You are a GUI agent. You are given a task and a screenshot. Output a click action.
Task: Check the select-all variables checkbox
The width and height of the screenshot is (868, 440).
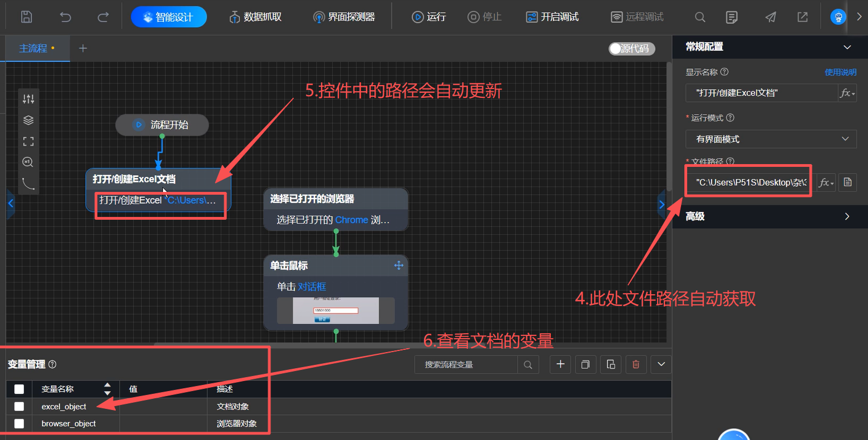19,389
